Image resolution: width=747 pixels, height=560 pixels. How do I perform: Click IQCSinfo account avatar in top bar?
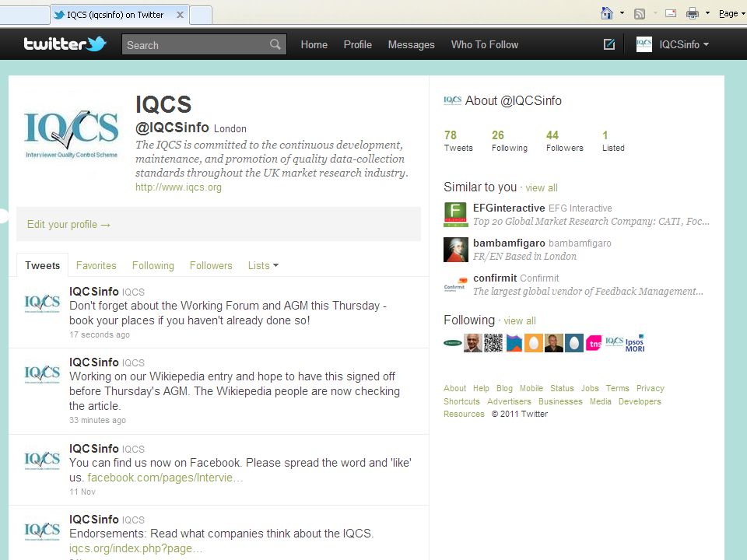click(644, 44)
